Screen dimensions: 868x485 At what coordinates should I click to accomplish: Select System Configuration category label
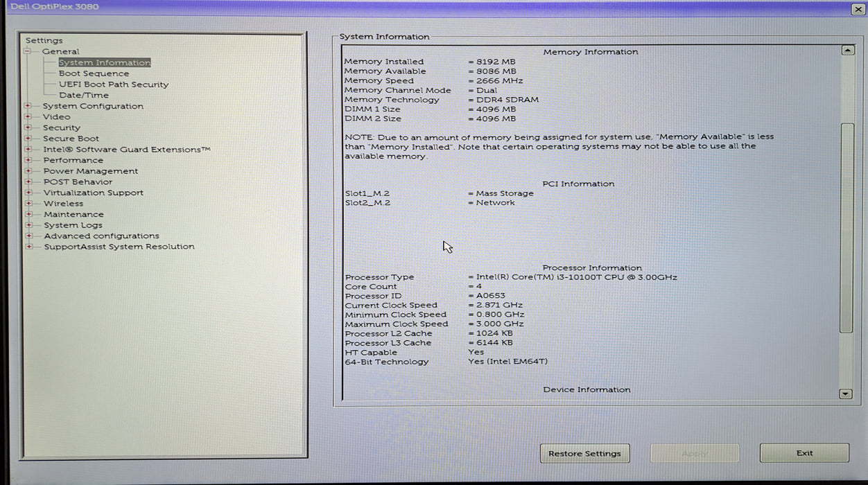pyautogui.click(x=93, y=106)
